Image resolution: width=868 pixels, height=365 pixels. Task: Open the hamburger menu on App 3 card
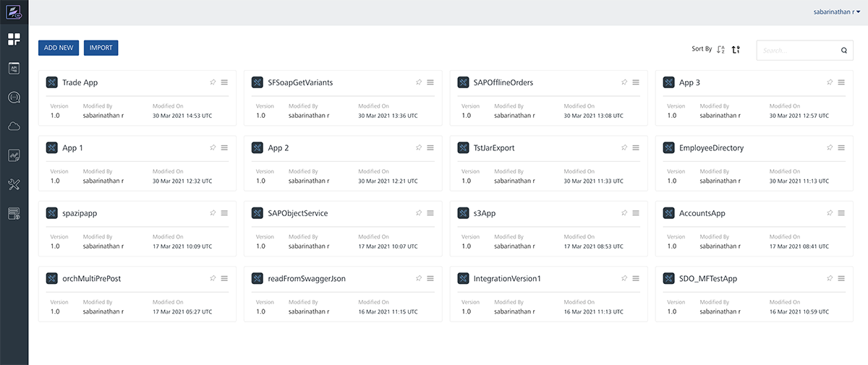(x=841, y=82)
